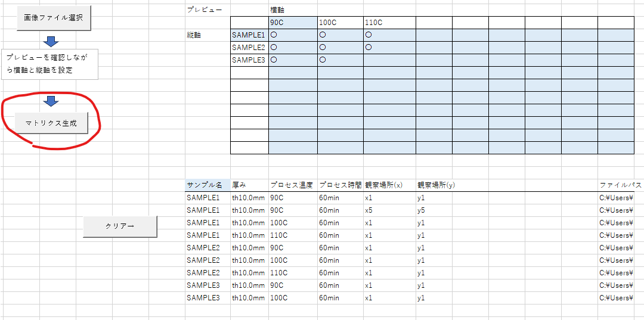The width and height of the screenshot is (644, 320).
Task: Select the SAMPLE2 row label in the preview matrix
Action: tap(250, 48)
